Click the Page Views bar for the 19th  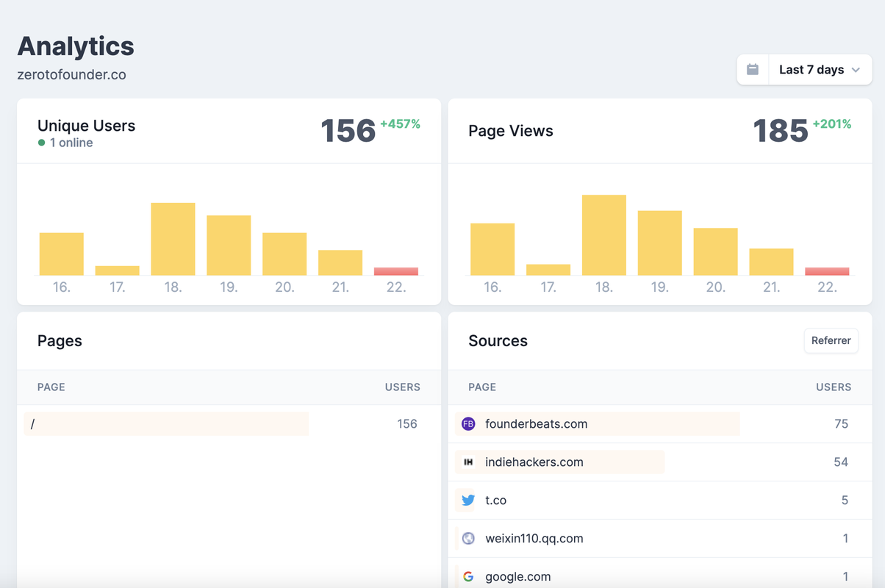click(x=660, y=243)
